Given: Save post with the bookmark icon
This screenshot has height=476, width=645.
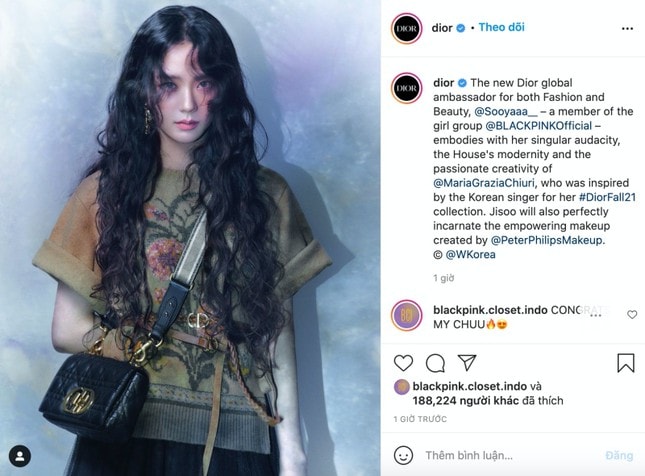Looking at the screenshot, I should 626,363.
